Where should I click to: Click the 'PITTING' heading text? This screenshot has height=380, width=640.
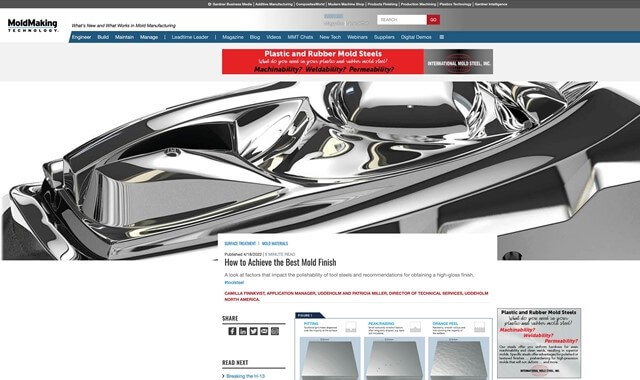point(311,323)
